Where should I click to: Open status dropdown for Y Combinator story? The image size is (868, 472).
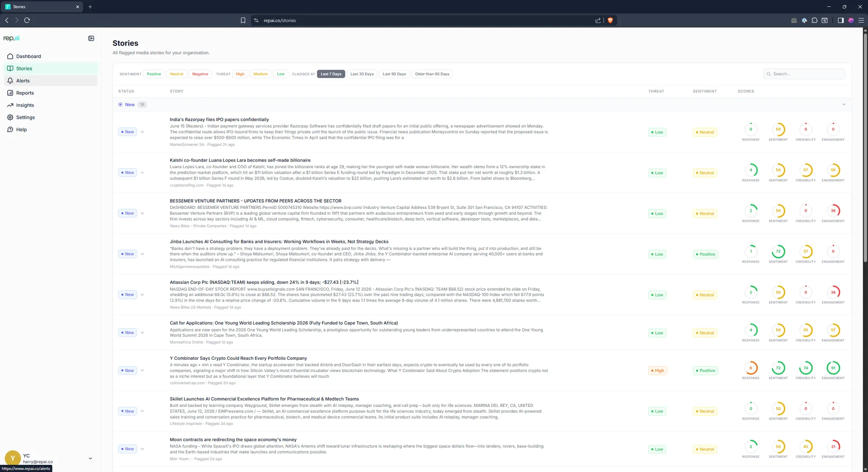tap(142, 371)
